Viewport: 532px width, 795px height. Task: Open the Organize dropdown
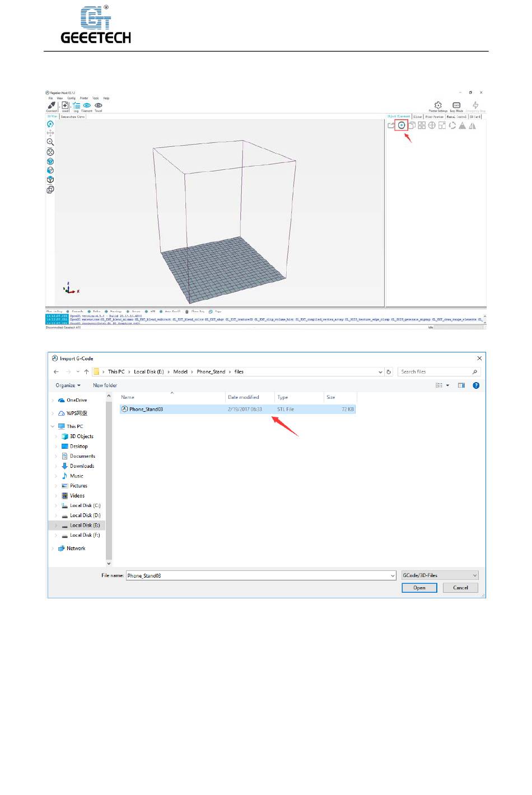click(68, 385)
